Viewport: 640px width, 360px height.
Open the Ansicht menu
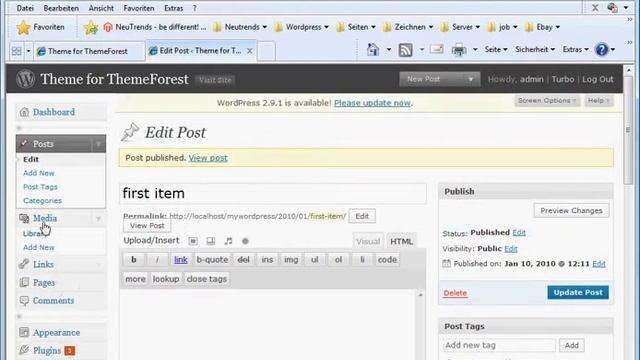pos(101,8)
